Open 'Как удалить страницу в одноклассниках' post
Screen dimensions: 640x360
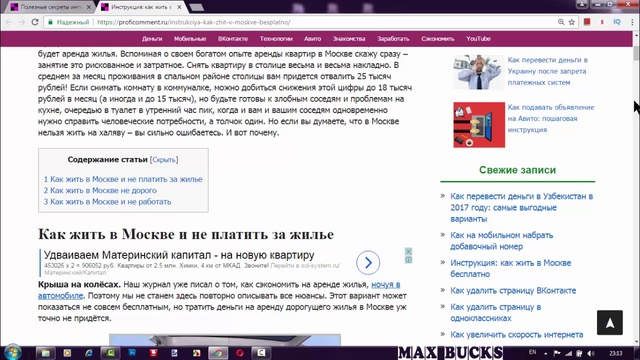pos(496,313)
